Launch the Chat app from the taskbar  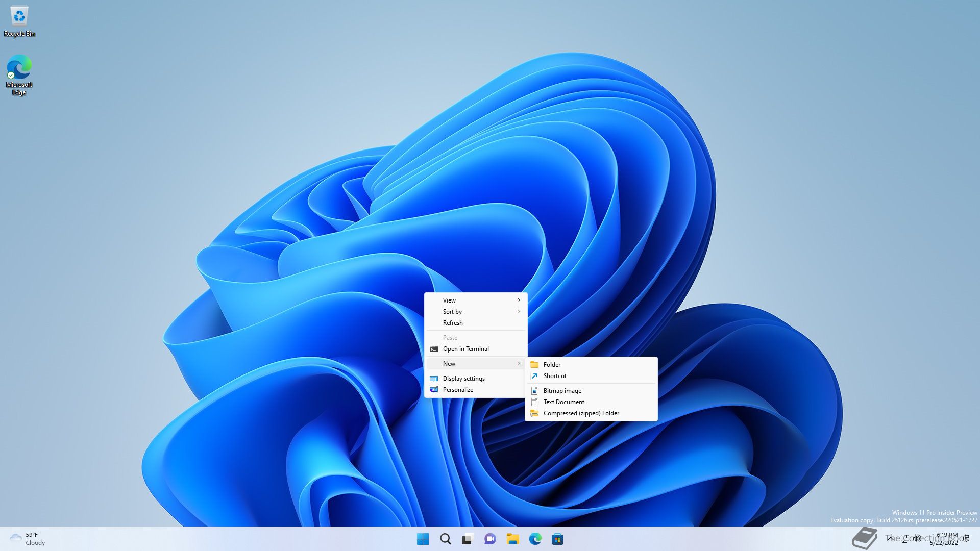pyautogui.click(x=490, y=539)
